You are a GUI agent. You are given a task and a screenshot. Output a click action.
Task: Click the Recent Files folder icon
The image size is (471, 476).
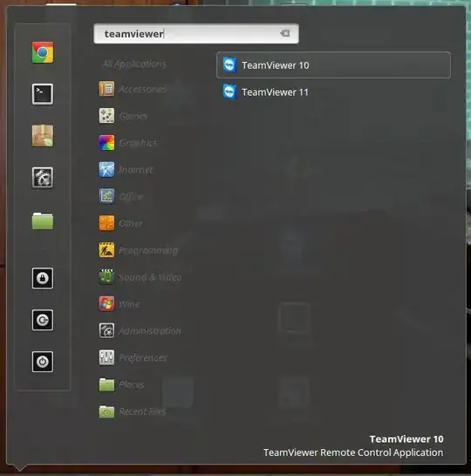pos(106,411)
